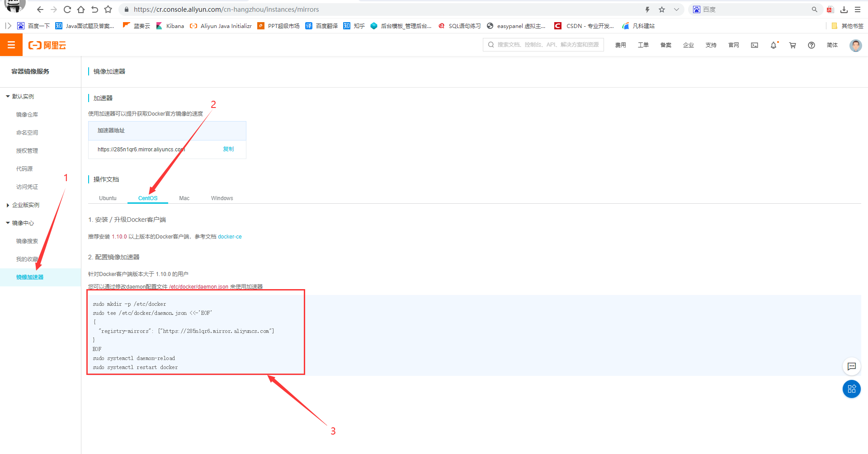The width and height of the screenshot is (868, 454).
Task: Open 访问凭证 in sidebar
Action: pos(27,187)
